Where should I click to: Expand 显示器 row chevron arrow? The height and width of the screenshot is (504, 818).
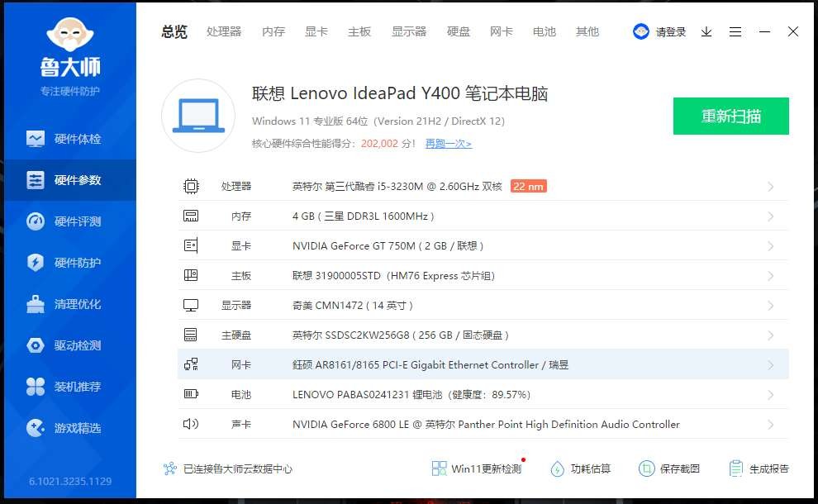pyautogui.click(x=771, y=306)
